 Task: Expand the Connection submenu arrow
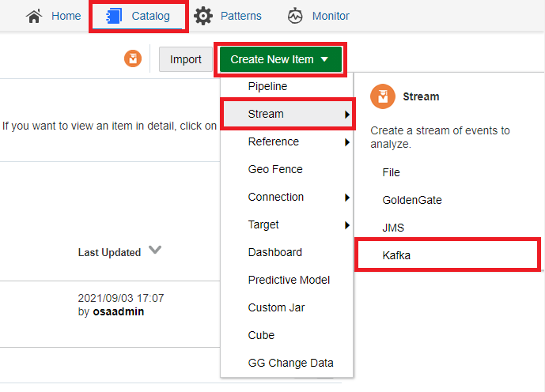[x=346, y=198]
